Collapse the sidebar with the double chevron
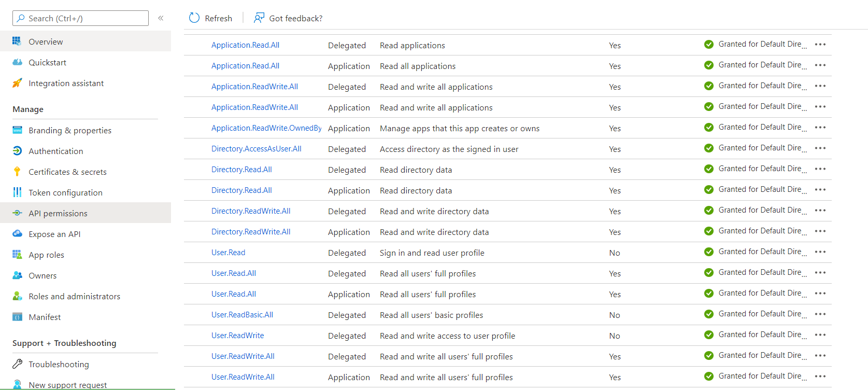The height and width of the screenshot is (390, 868). coord(161,18)
